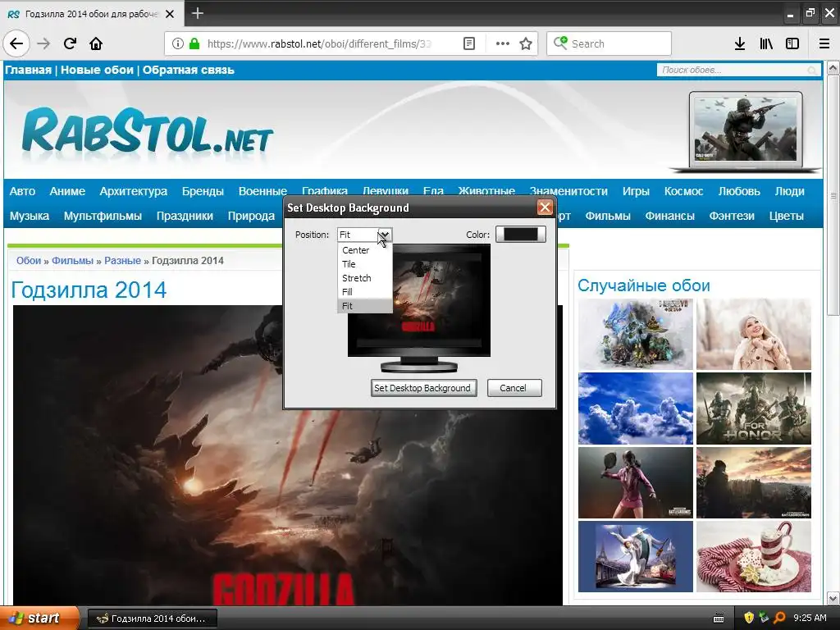Open the Windows start button

coord(39,619)
